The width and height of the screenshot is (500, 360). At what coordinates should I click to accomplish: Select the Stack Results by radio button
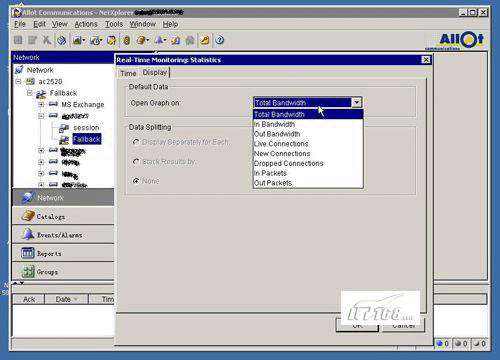point(136,162)
